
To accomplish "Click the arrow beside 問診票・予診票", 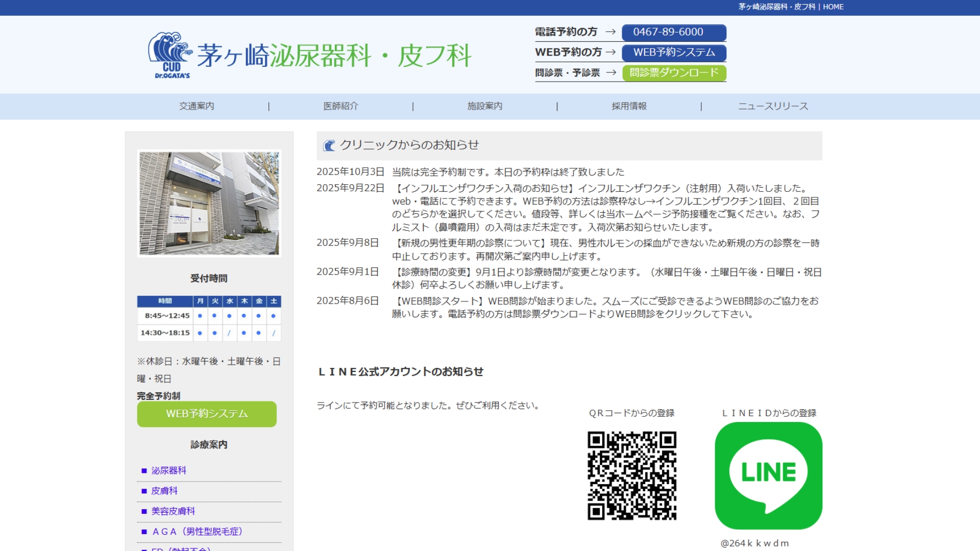I will (610, 73).
